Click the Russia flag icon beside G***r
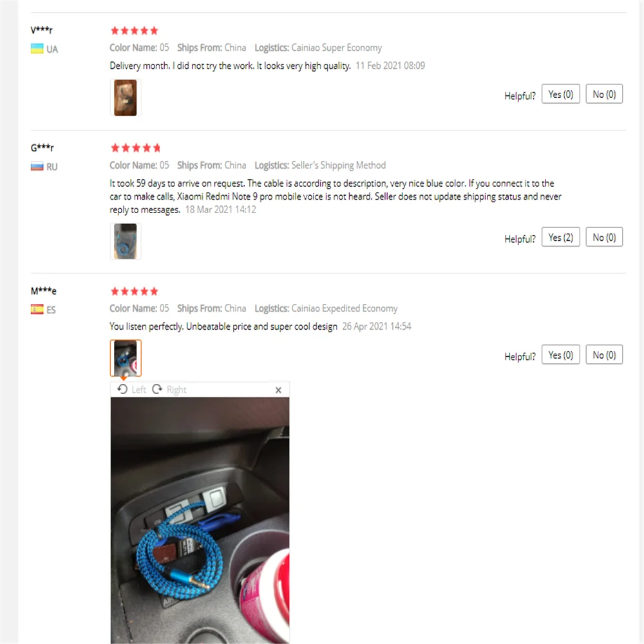Screen dimensions: 644x644 click(x=37, y=167)
